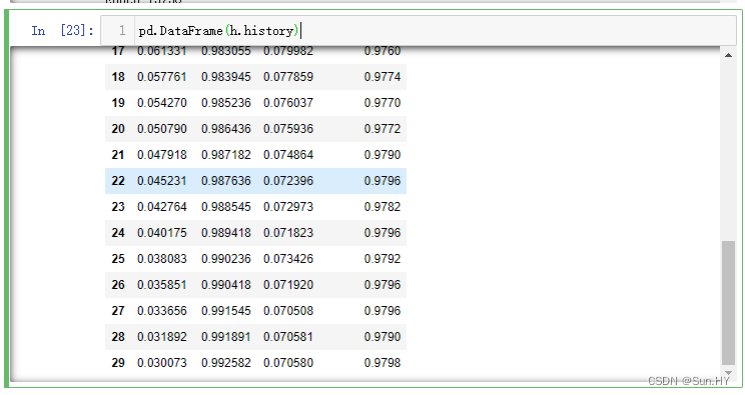Click the value 0.983945

pos(226,77)
